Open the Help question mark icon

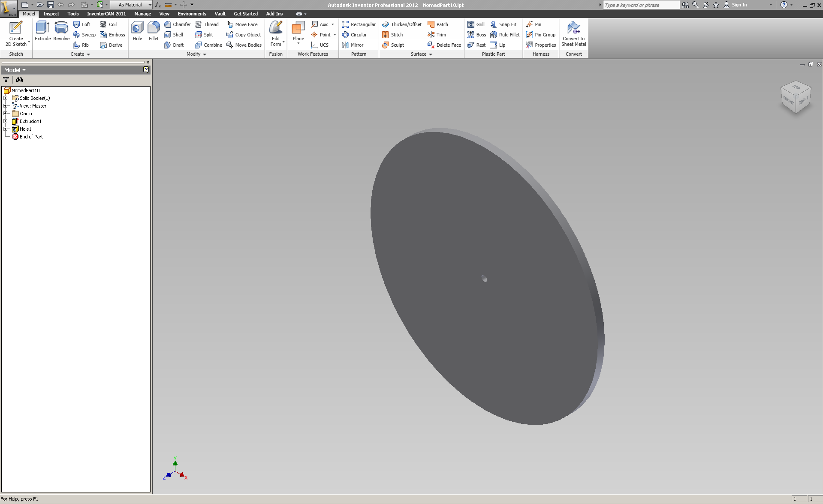coord(784,5)
